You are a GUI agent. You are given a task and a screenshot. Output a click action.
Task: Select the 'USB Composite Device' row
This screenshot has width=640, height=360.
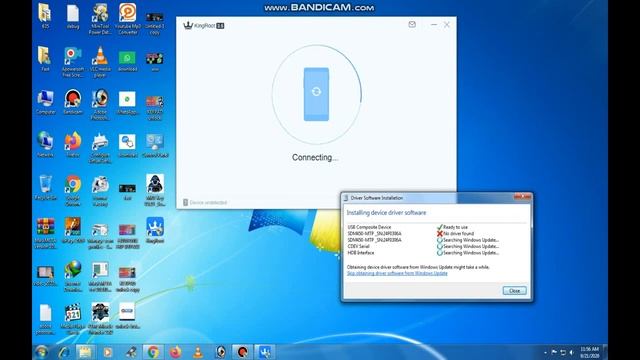(422, 227)
